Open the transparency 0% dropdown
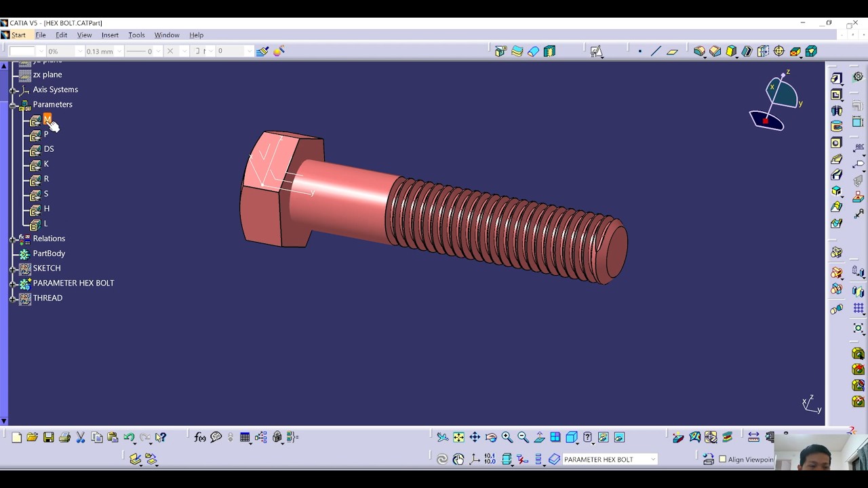Screen dimensions: 868x488 click(80, 52)
